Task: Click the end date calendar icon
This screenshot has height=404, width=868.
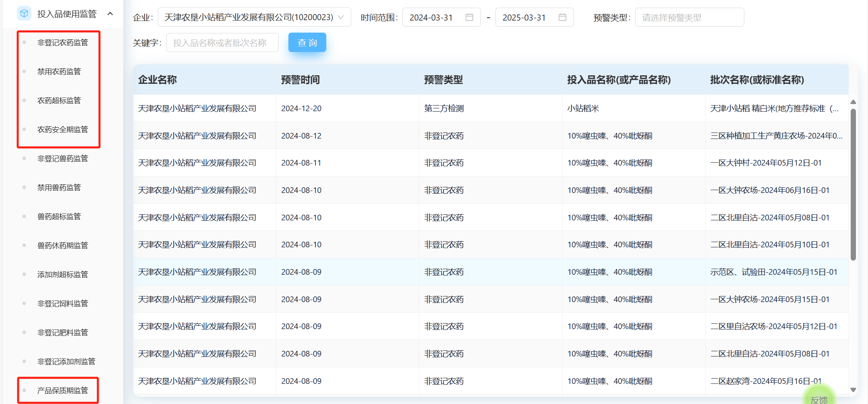Action: (562, 17)
